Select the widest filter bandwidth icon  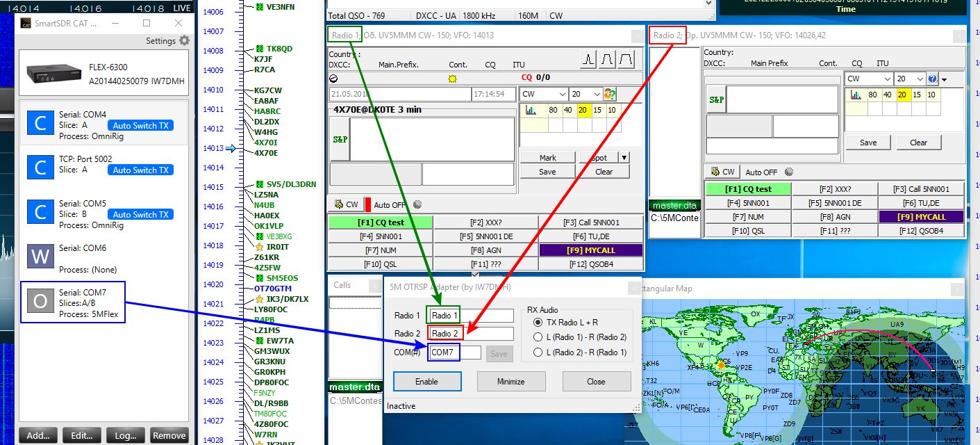[626, 59]
